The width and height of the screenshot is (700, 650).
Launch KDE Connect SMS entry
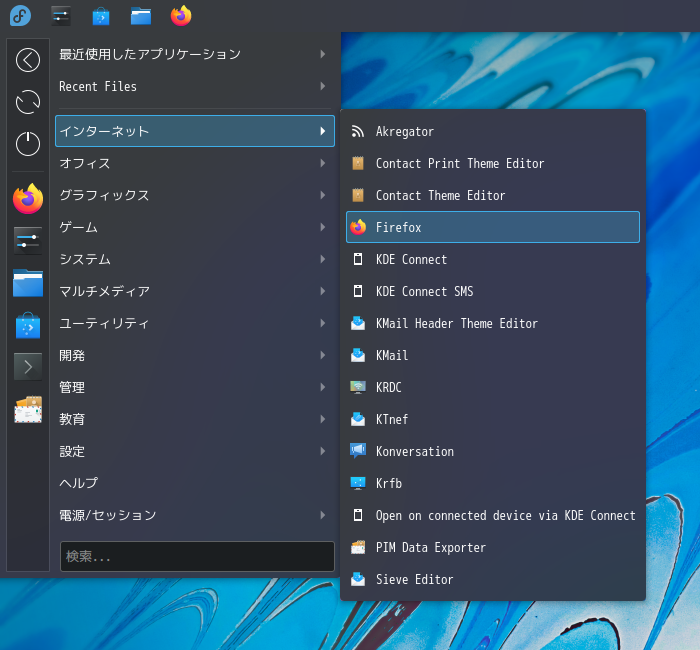[x=493, y=292]
